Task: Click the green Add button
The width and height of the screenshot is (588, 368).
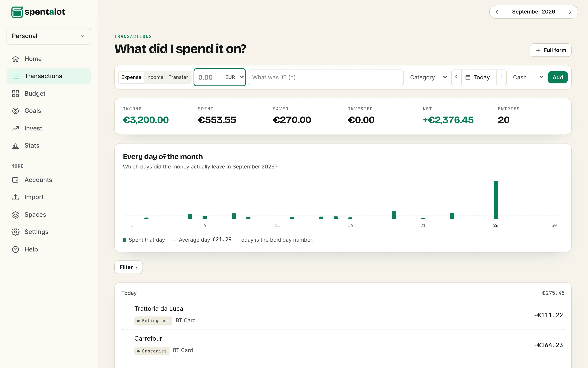Action: pyautogui.click(x=557, y=77)
